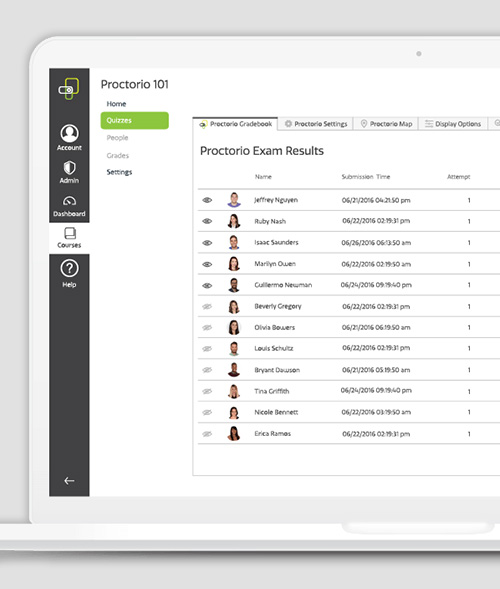500x589 pixels.
Task: Select the name Olivia Bowers
Action: (x=274, y=328)
